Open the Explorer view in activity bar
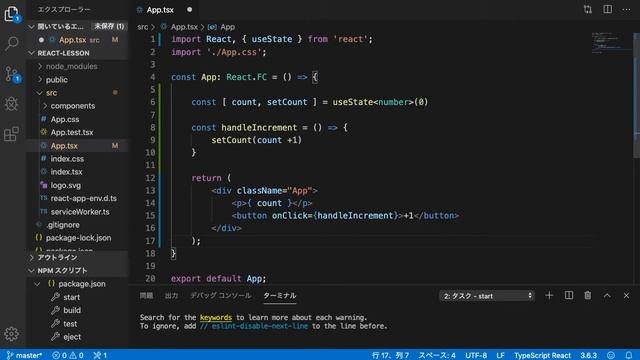 point(11,14)
